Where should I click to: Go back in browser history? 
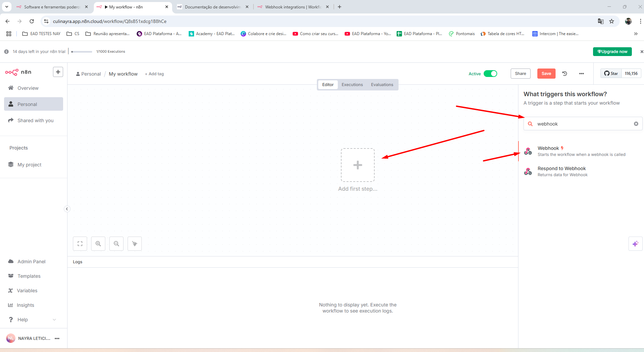click(7, 21)
